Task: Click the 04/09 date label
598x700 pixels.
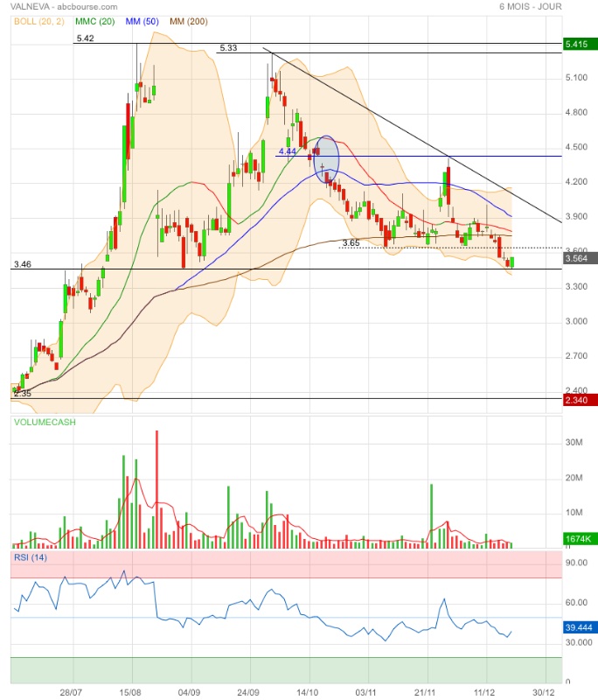Action: [x=189, y=692]
